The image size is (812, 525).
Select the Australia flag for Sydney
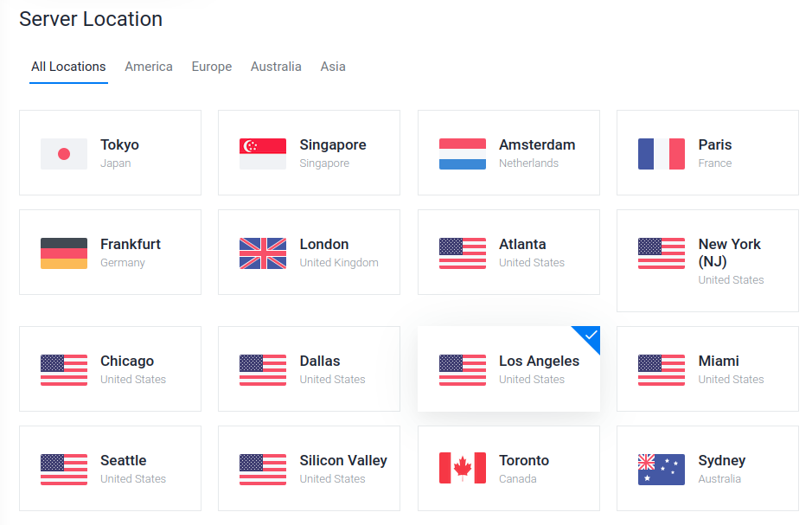662,470
